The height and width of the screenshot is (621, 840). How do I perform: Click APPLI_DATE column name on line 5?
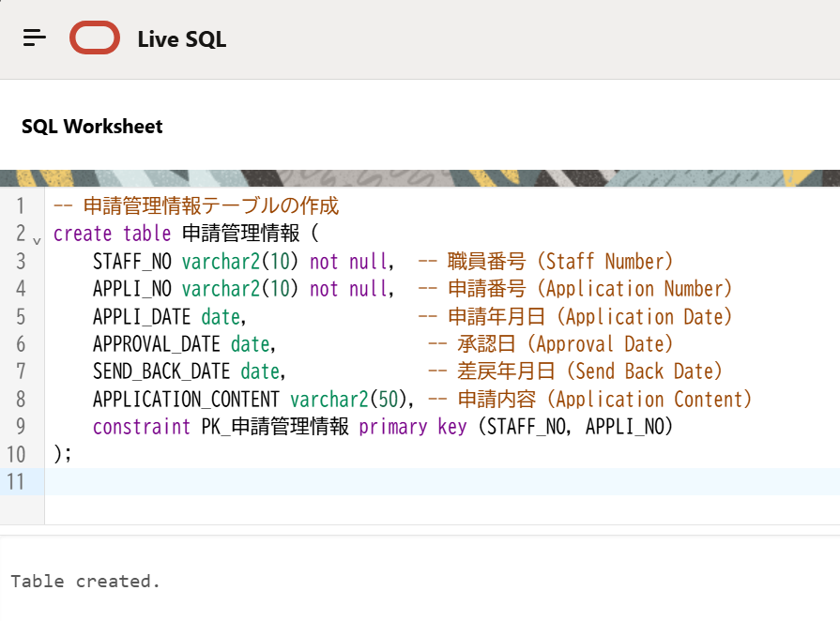coord(142,317)
